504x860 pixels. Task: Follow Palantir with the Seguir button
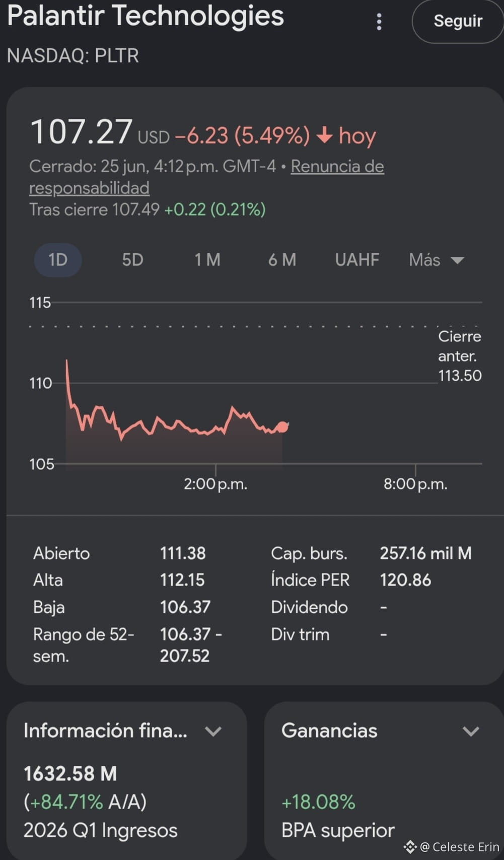pyautogui.click(x=458, y=21)
